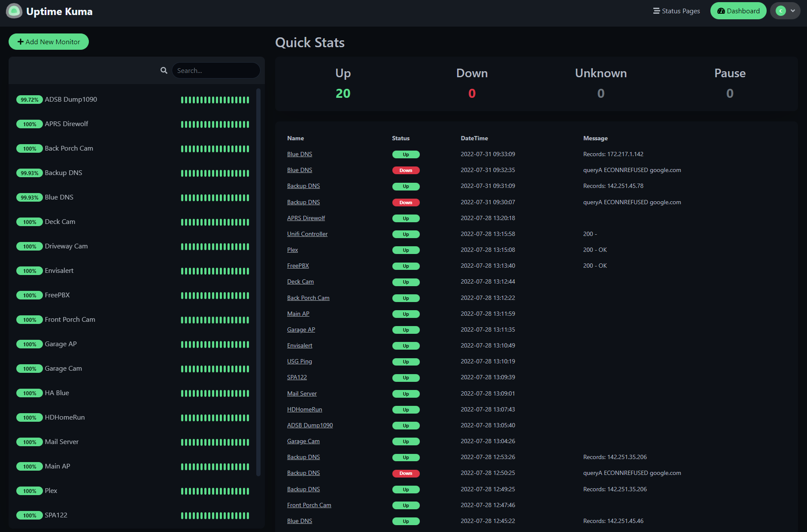Click the 99.72% uptime badge for ADSB Dump1090
Image resolution: width=807 pixels, height=532 pixels.
[x=30, y=100]
